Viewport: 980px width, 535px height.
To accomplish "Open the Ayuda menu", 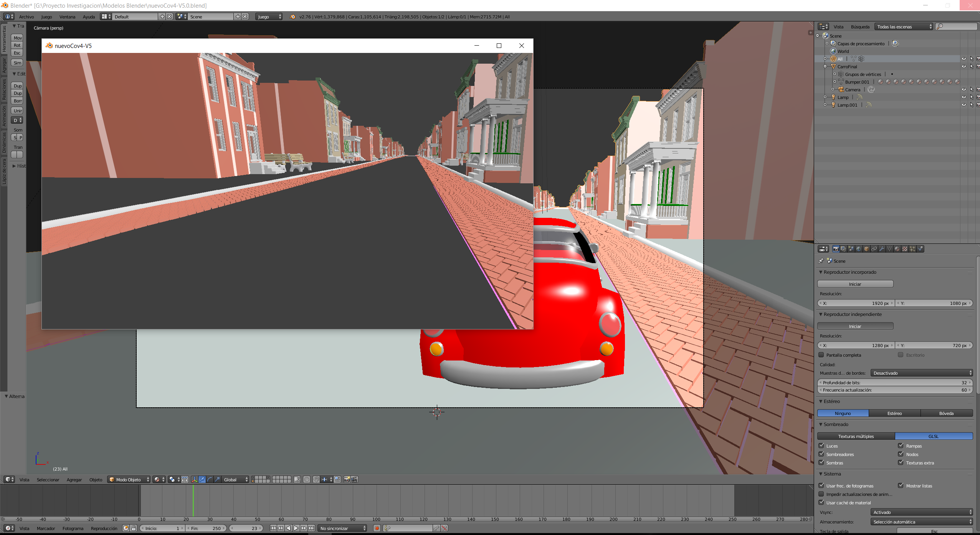I will [89, 17].
